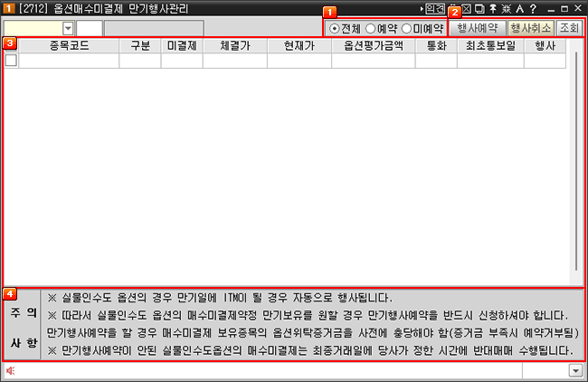Viewport: 588px width, 382px height.
Task: Click the 옵션평가금액 column header
Action: [x=373, y=44]
